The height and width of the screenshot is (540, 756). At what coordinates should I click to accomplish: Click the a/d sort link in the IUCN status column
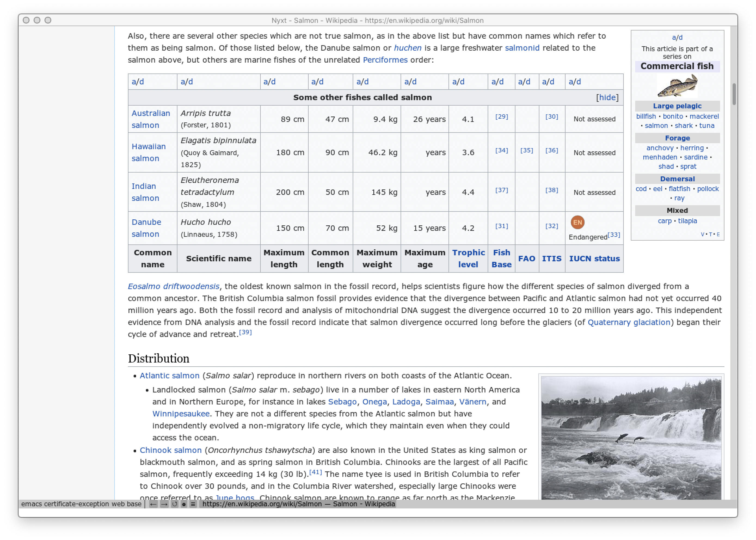(x=574, y=82)
